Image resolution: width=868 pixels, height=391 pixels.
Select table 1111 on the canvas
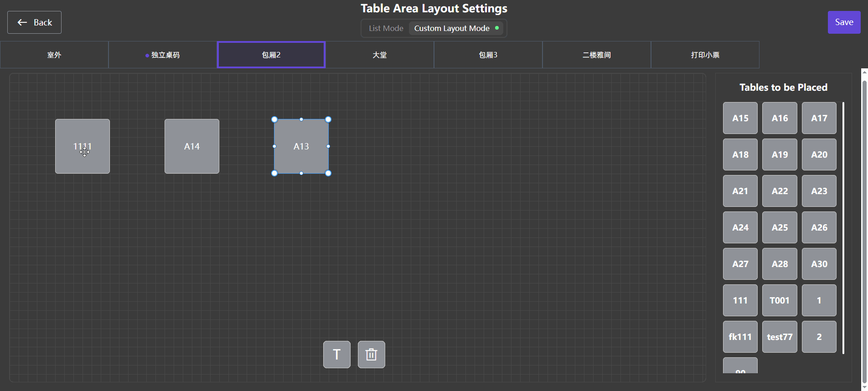pyautogui.click(x=83, y=146)
